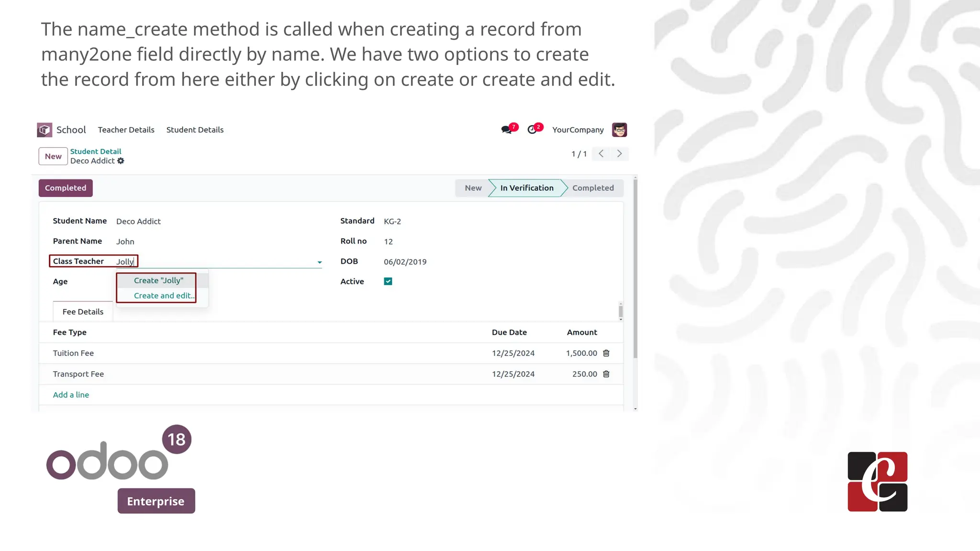980x551 pixels.
Task: Click the 1,500.00 amount cell
Action: 581,353
